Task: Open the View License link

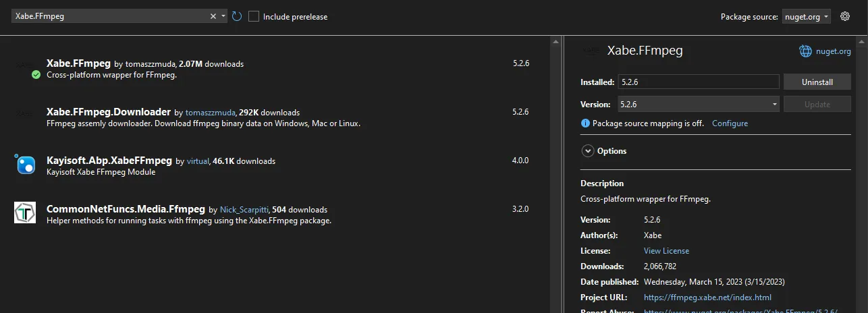Action: click(x=666, y=250)
